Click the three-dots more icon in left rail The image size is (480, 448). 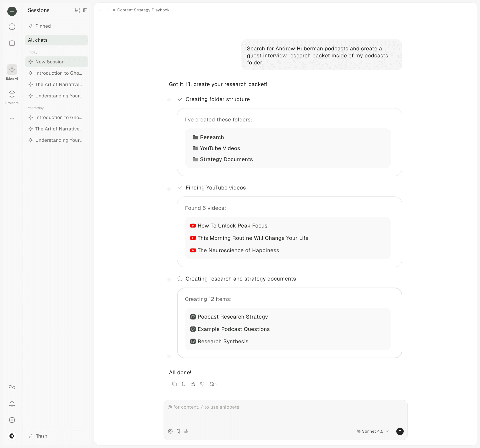point(12,118)
